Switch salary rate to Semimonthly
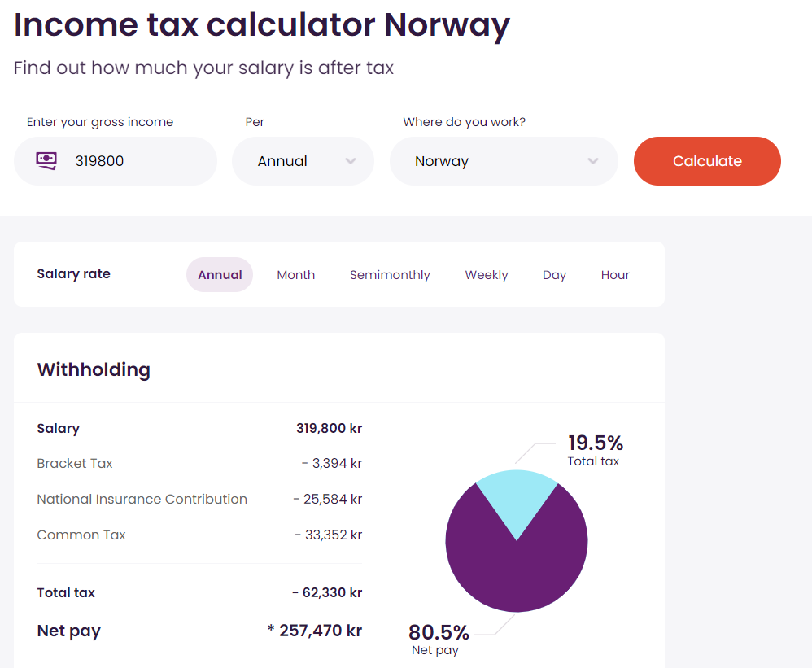The width and height of the screenshot is (812, 668). pos(390,275)
